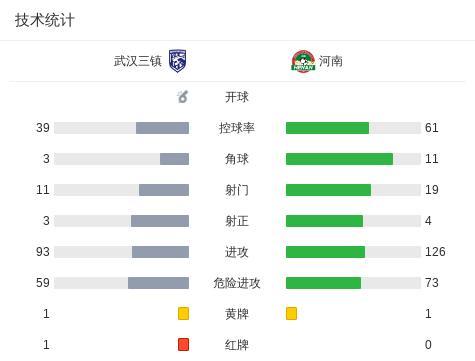Click 河南's green corner kicks bar
The image size is (475, 361).
(339, 159)
